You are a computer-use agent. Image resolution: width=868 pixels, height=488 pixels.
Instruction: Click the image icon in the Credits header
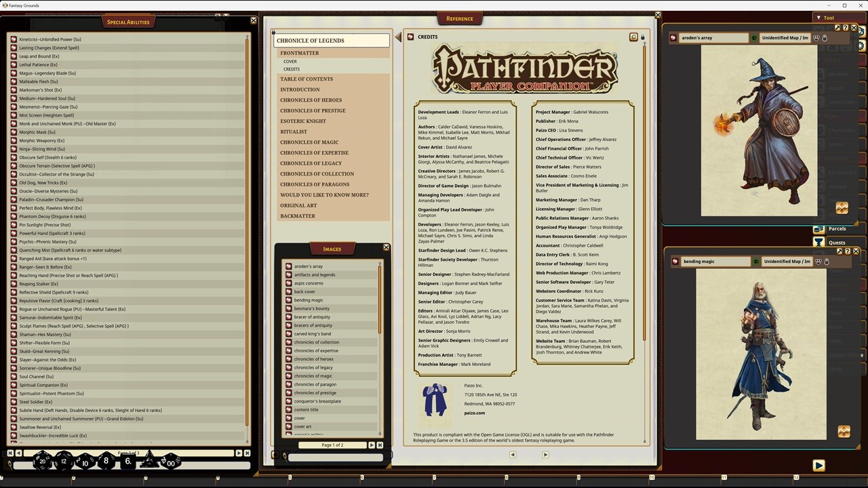(x=634, y=37)
